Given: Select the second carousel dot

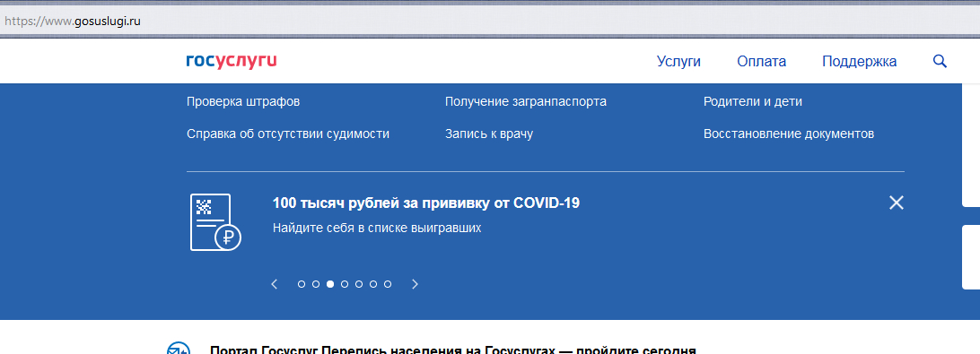Looking at the screenshot, I should click(x=316, y=284).
